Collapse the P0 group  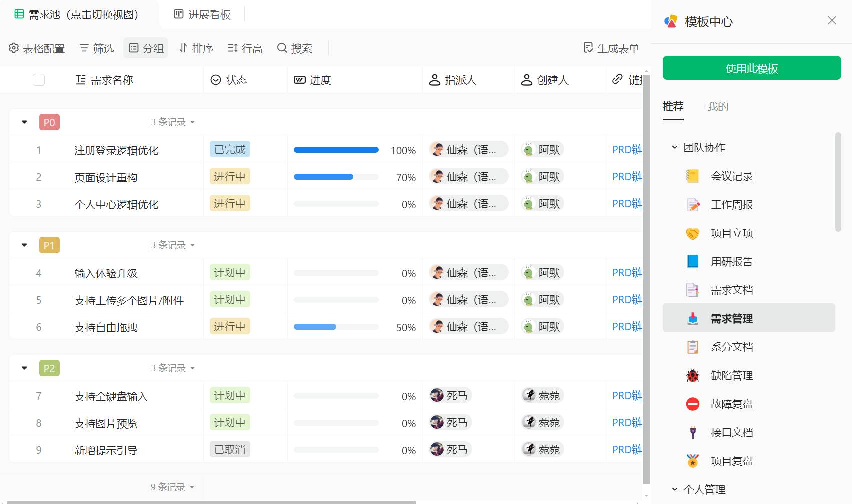(x=24, y=122)
